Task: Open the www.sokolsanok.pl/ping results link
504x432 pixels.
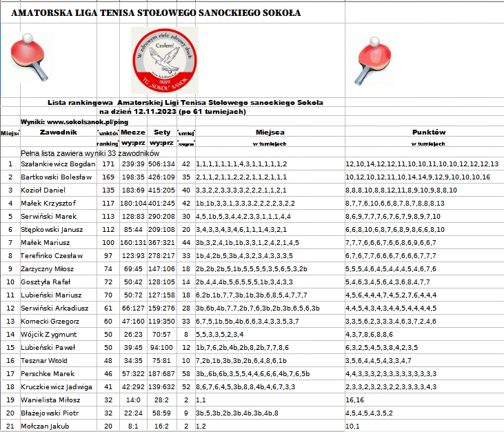Action: 74,122
